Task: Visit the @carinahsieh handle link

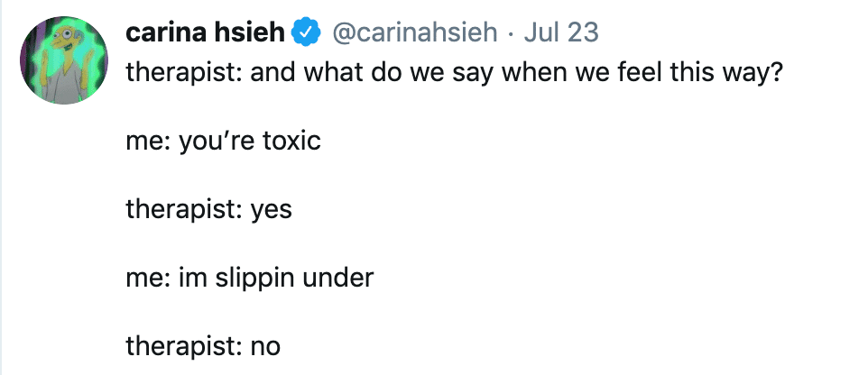Action: (x=414, y=33)
